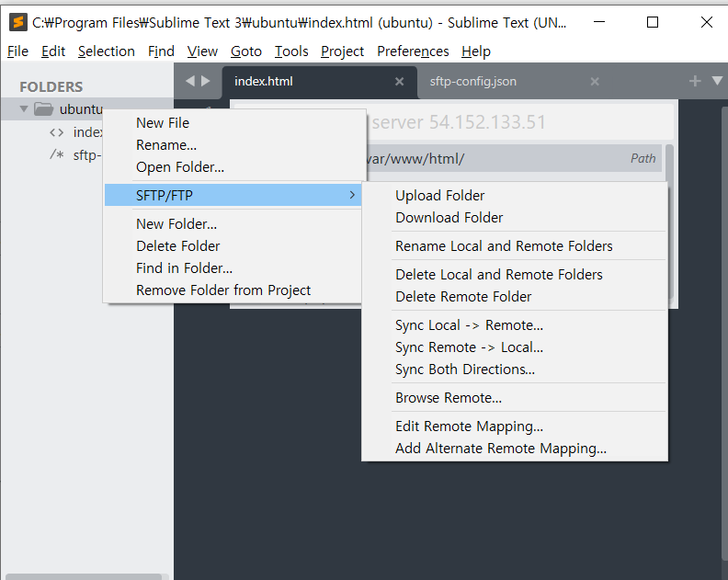Open the Selection menu
This screenshot has width=728, height=580.
tap(107, 51)
